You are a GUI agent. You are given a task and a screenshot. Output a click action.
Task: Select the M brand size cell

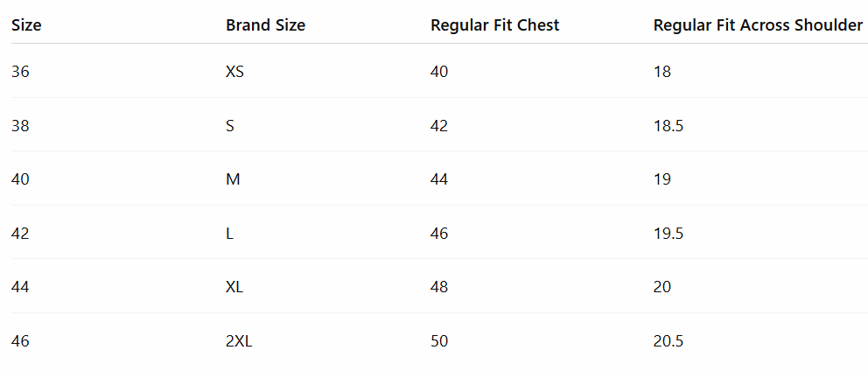coord(233,179)
